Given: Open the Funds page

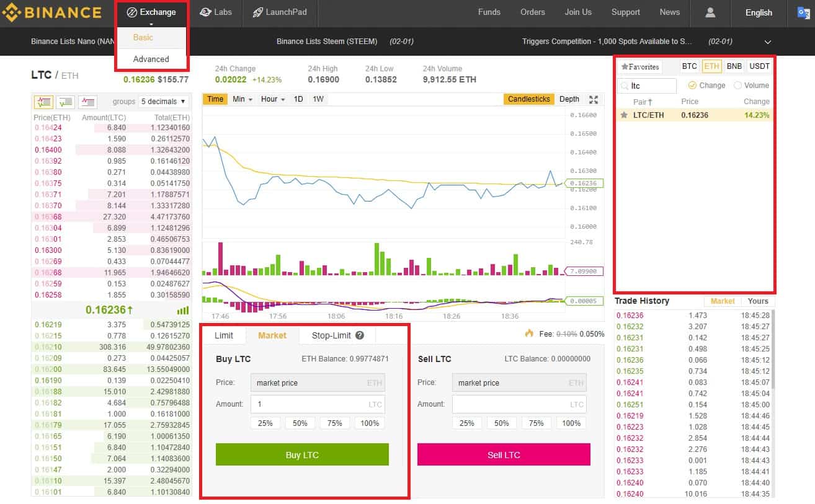Looking at the screenshot, I should [489, 12].
